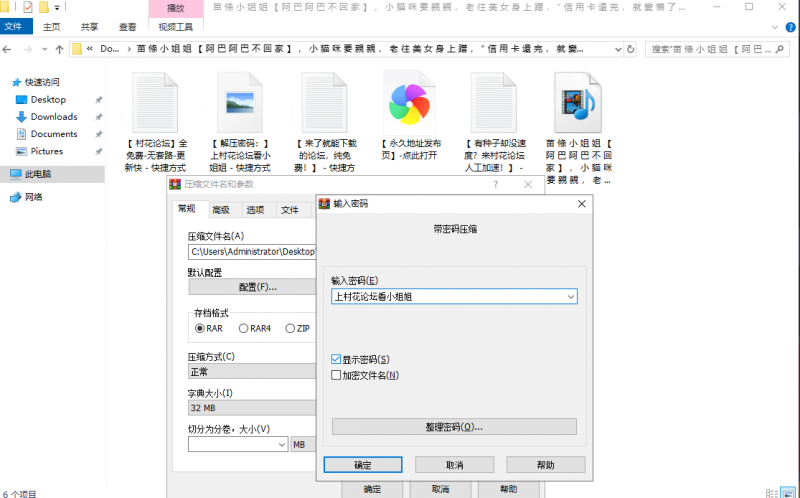Open the 查看 ribbon tab in Explorer

[x=127, y=27]
